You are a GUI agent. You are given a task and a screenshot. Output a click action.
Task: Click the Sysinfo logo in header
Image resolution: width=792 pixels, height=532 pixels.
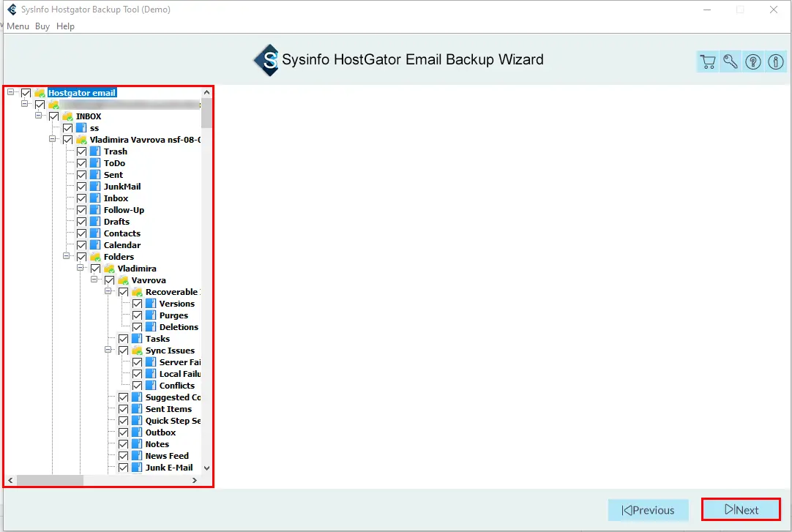(266, 60)
